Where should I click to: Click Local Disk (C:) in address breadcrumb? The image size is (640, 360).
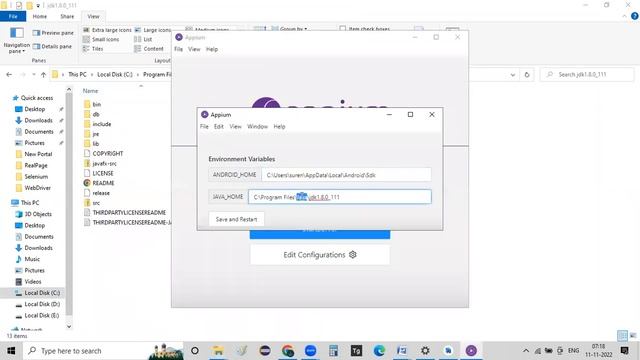click(115, 75)
